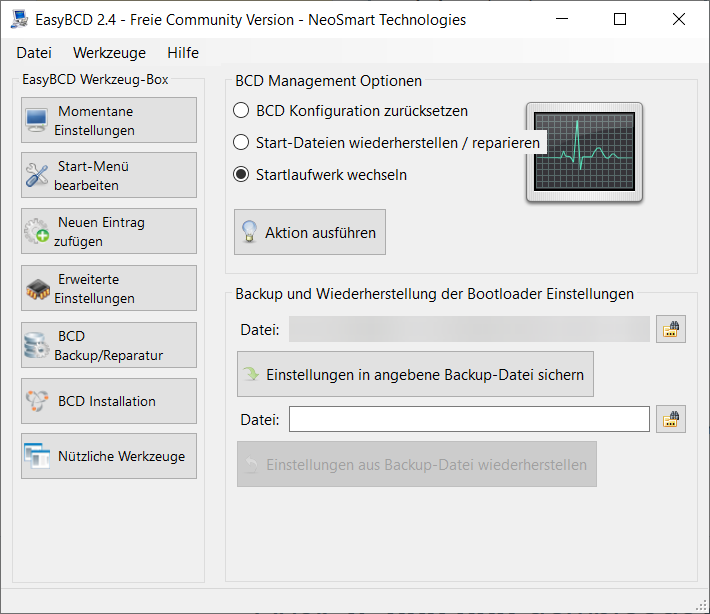Open Erweiterte Einstellungen

109,288
